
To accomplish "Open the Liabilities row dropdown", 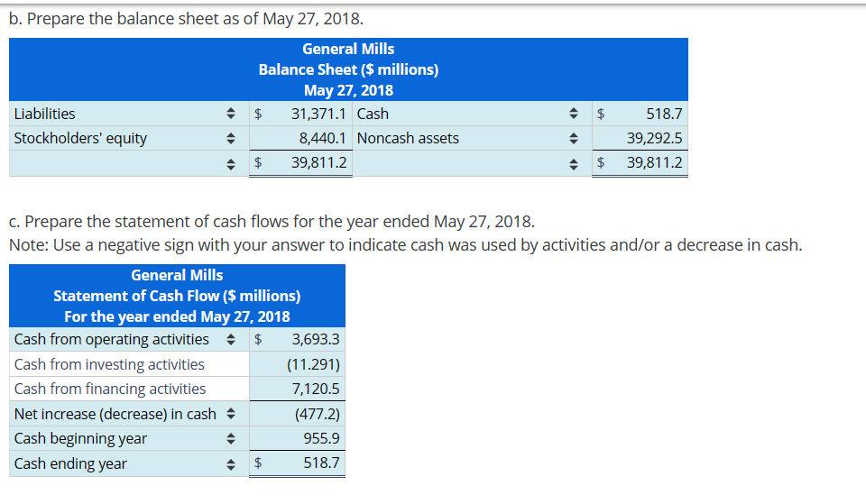I will coord(129,114).
